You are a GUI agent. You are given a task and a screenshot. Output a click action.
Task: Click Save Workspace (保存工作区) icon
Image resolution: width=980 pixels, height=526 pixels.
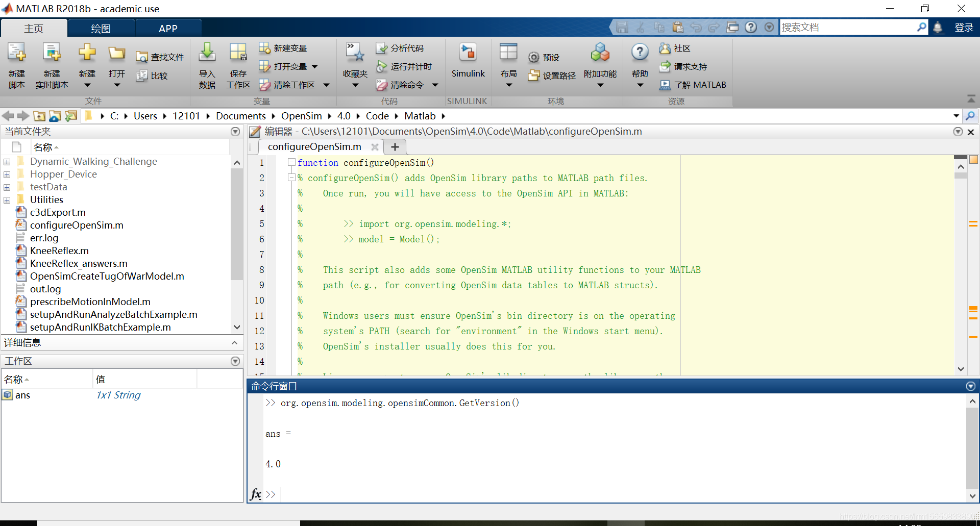click(x=238, y=53)
